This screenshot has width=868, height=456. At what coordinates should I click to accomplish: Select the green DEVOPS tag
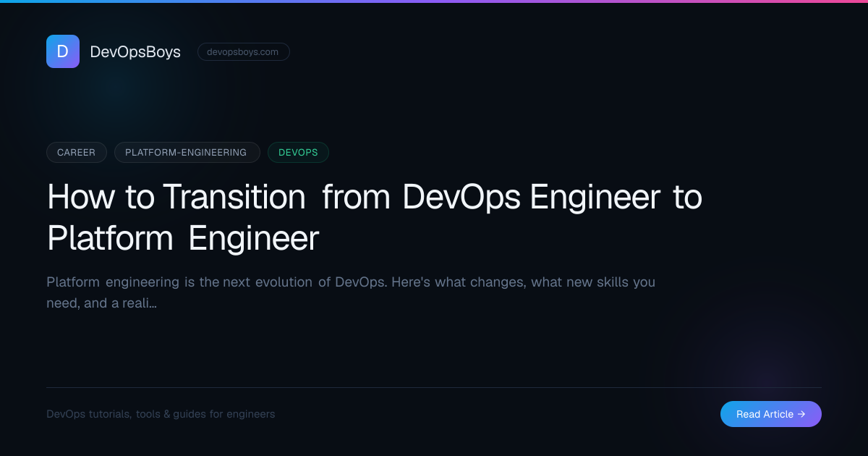click(298, 153)
